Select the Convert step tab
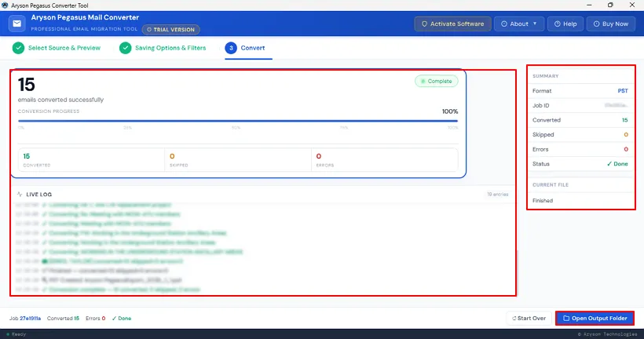 (248, 49)
